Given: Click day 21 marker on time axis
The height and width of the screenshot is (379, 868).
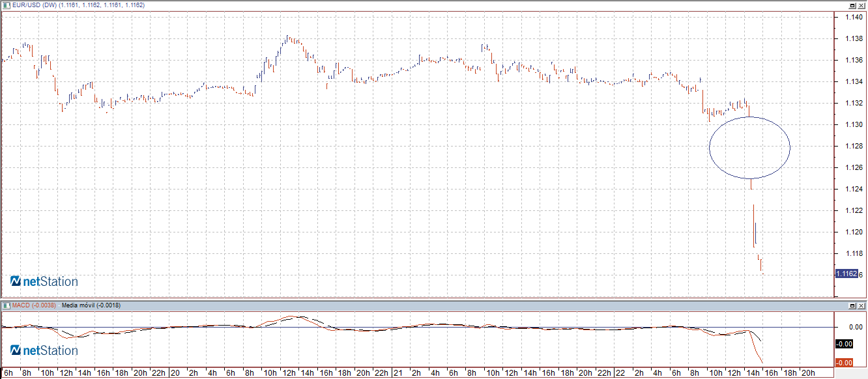Looking at the screenshot, I should (397, 373).
